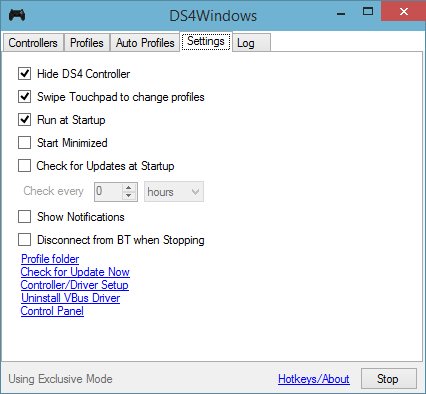Image resolution: width=426 pixels, height=394 pixels.
Task: Open the Profile folder link
Action: click(50, 259)
